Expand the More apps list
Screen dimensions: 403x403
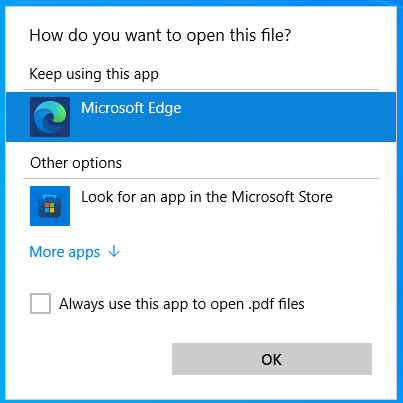click(x=75, y=252)
